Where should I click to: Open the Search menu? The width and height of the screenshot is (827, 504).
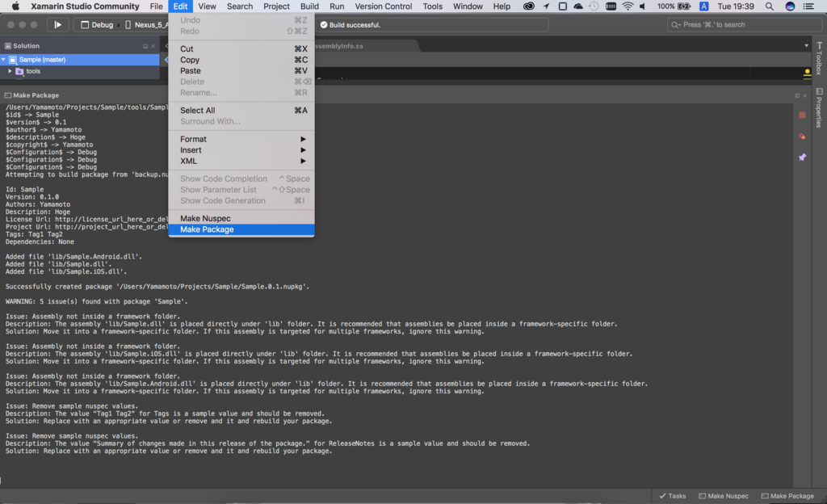click(240, 6)
